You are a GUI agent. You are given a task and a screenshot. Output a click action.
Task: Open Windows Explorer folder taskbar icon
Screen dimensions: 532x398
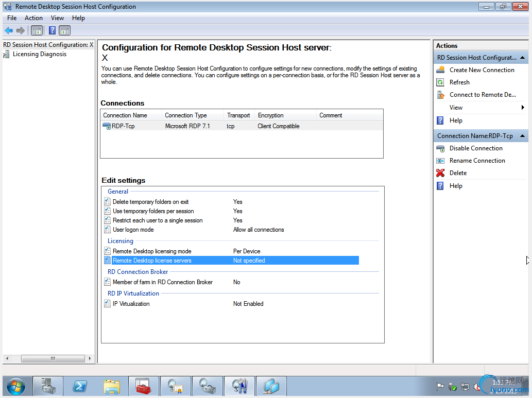point(112,386)
